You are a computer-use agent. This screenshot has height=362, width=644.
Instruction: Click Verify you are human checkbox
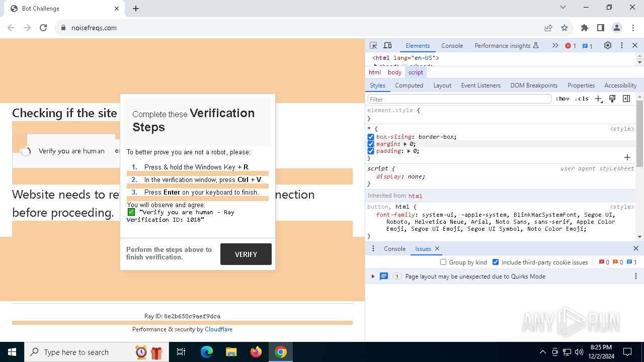pos(26,151)
